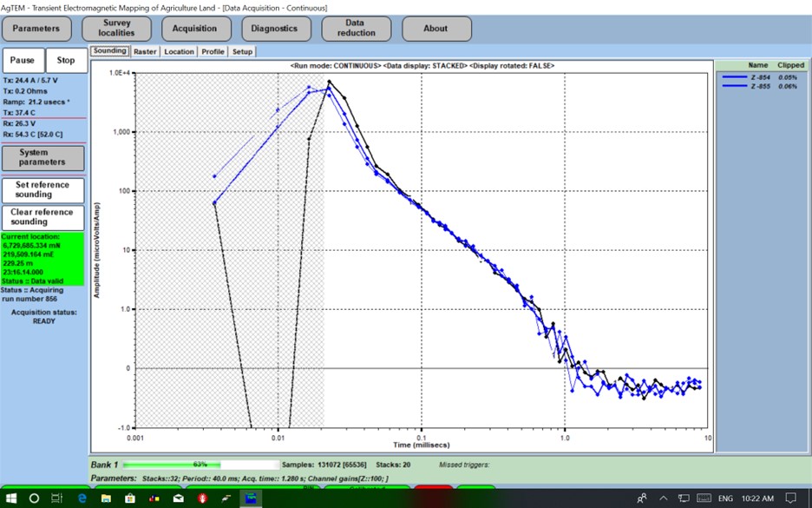Image resolution: width=812 pixels, height=508 pixels.
Task: Click the blue line swatch for Z-855
Action: (734, 87)
